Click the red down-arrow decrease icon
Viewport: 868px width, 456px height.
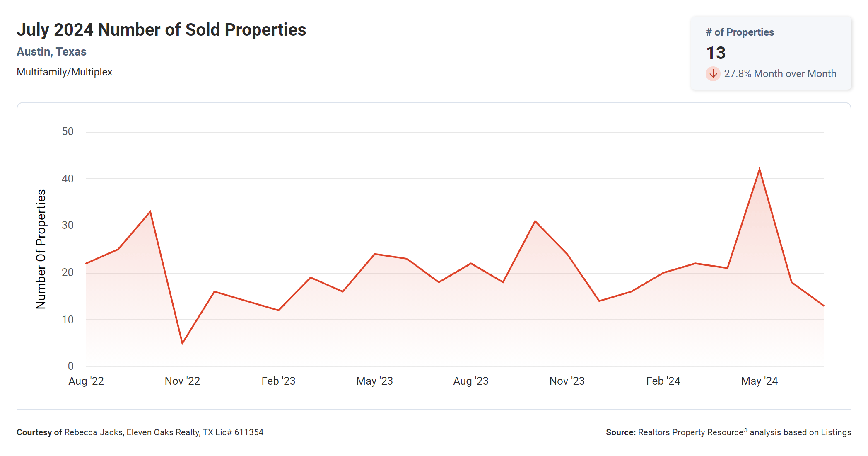pyautogui.click(x=713, y=74)
